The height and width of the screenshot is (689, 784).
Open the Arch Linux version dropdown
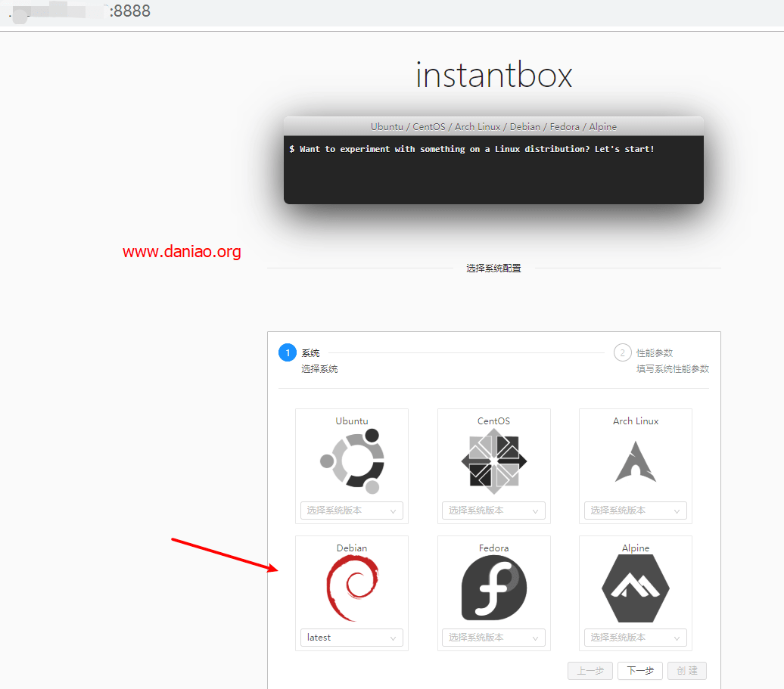coord(636,511)
